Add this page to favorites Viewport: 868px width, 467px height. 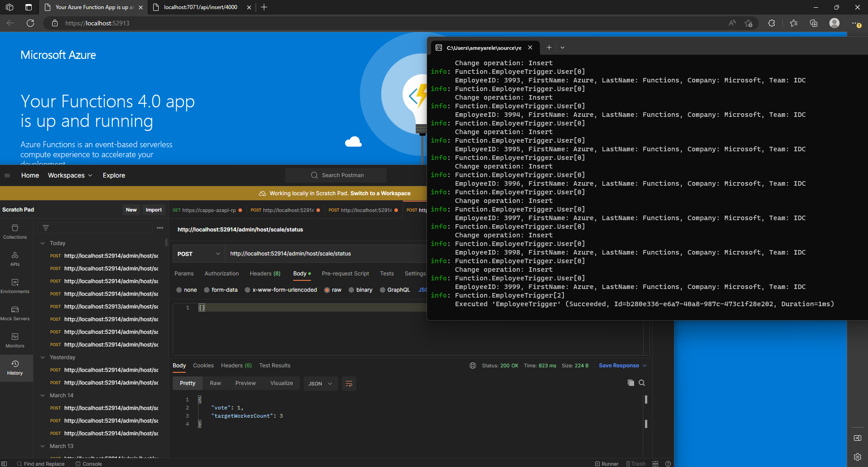coord(748,23)
